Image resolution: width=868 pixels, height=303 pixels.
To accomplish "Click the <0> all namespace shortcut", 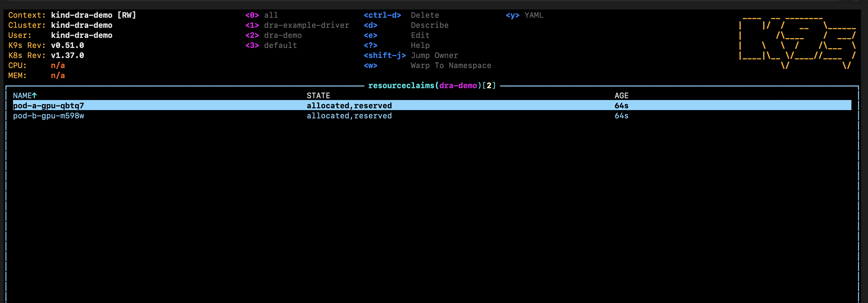I will 261,15.
